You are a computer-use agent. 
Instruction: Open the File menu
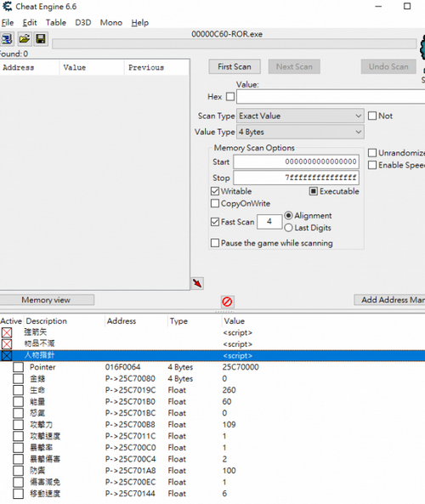pos(8,23)
